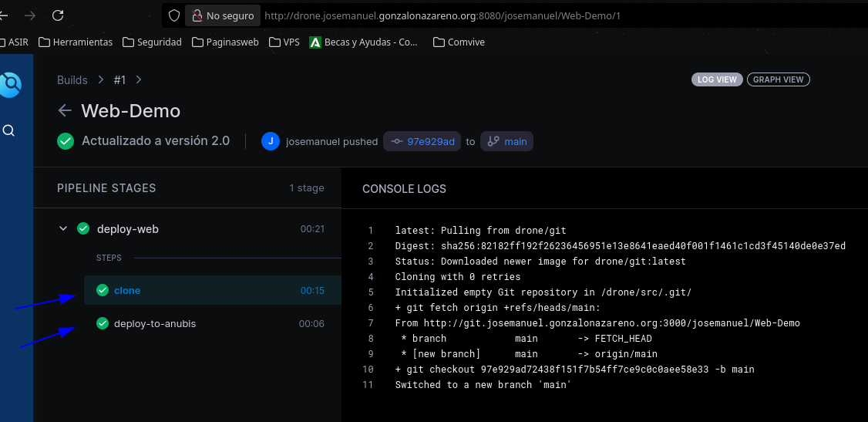Click log line 'git fetch origin +refs/heads/main:'
Viewport: 868px width, 422px height.
click(498, 307)
